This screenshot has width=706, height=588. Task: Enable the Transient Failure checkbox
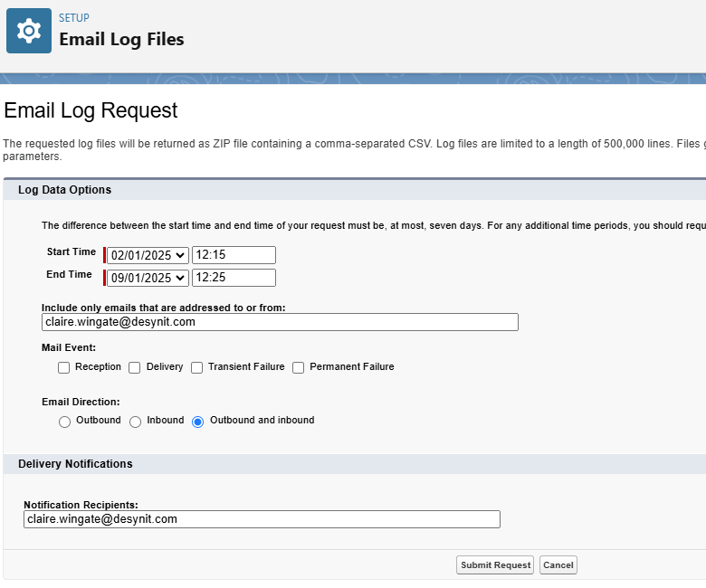pos(196,368)
